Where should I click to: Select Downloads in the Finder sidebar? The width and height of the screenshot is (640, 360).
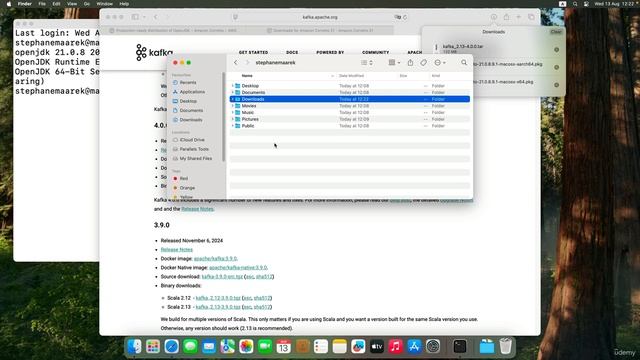pyautogui.click(x=191, y=120)
